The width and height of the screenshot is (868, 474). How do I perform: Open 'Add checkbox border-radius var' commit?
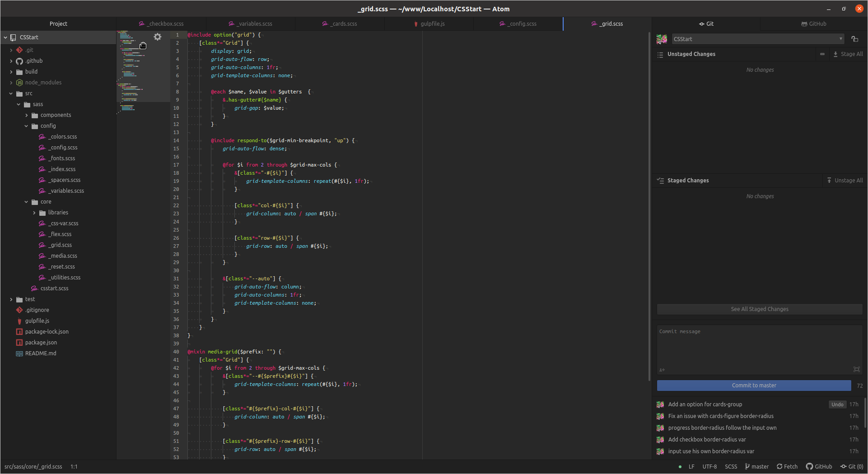click(707, 440)
